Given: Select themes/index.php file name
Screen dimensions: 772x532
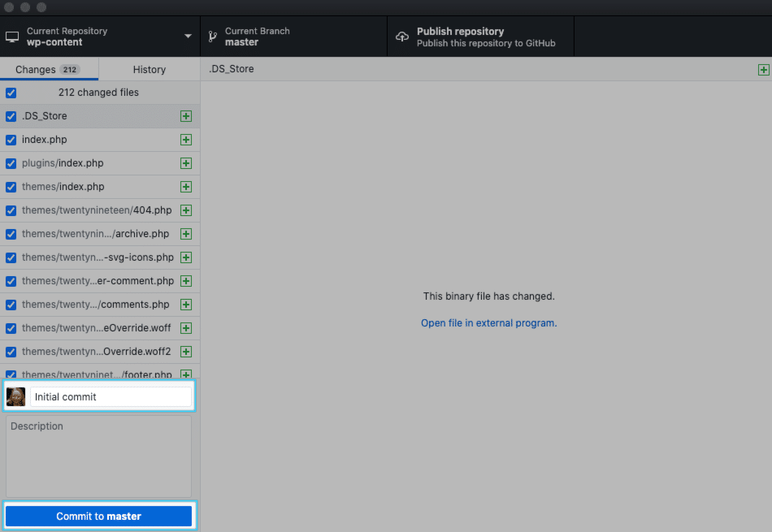Looking at the screenshot, I should [63, 187].
